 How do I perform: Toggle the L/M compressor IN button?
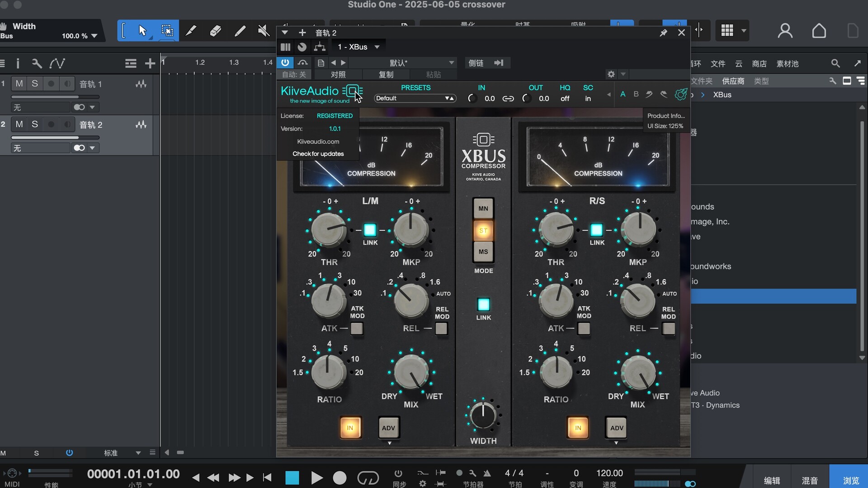click(350, 427)
